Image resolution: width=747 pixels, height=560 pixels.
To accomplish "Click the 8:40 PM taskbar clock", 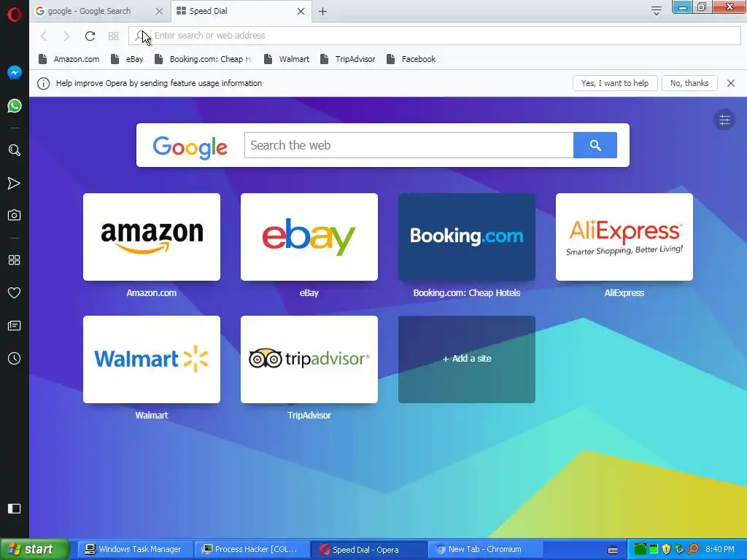I will pyautogui.click(x=720, y=550).
